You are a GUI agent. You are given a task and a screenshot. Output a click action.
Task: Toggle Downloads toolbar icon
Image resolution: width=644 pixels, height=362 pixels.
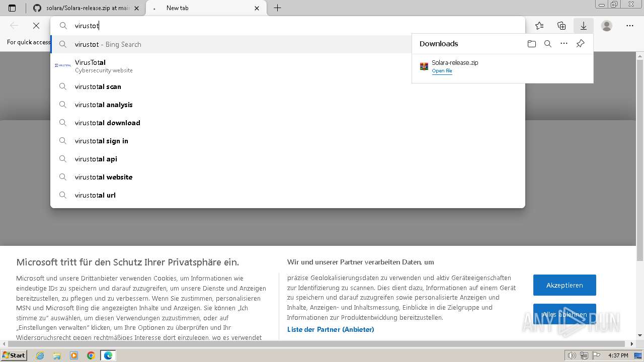(584, 26)
